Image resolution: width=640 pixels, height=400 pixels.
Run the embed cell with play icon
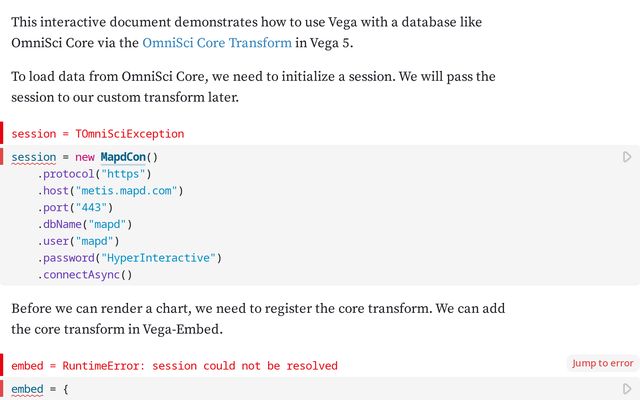pos(627,388)
